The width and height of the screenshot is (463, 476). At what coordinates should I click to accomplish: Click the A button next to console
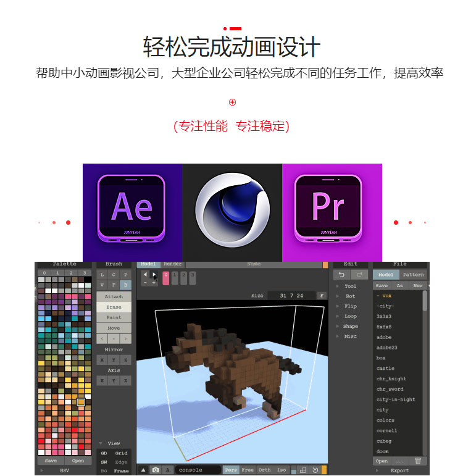point(167,470)
